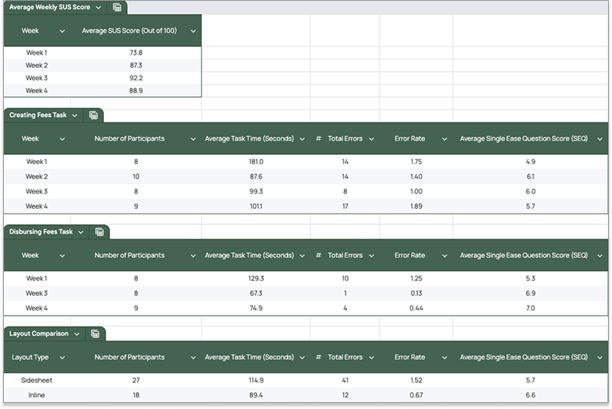The width and height of the screenshot is (612, 409).
Task: Select the 101.1 task time cell
Action: click(x=256, y=206)
